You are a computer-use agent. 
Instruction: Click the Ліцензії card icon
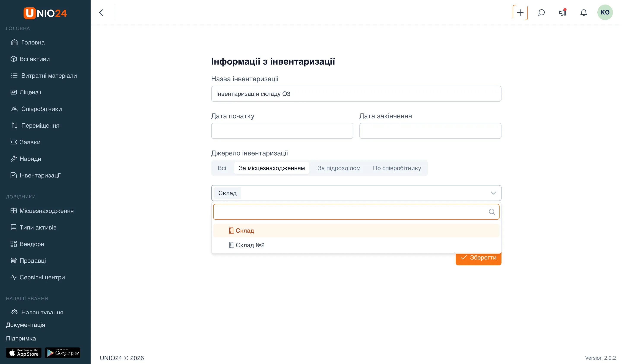point(14,92)
